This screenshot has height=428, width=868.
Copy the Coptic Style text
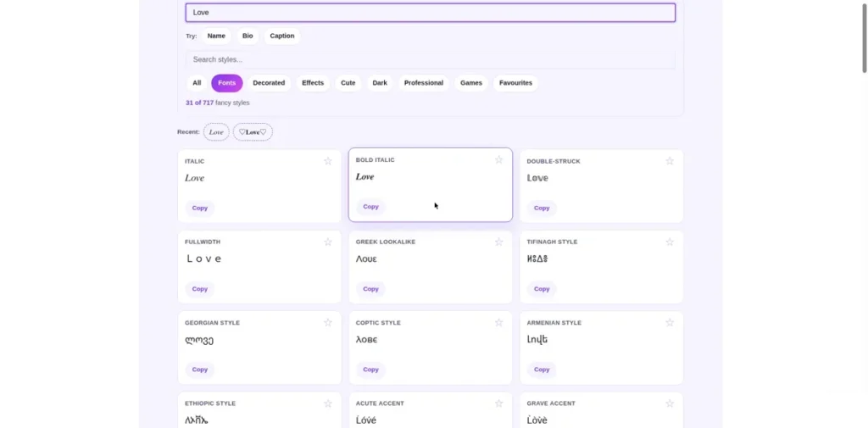pos(371,370)
